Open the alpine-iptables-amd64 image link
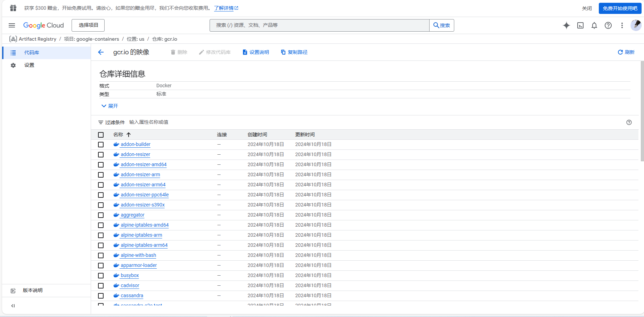The width and height of the screenshot is (644, 317). (x=145, y=225)
